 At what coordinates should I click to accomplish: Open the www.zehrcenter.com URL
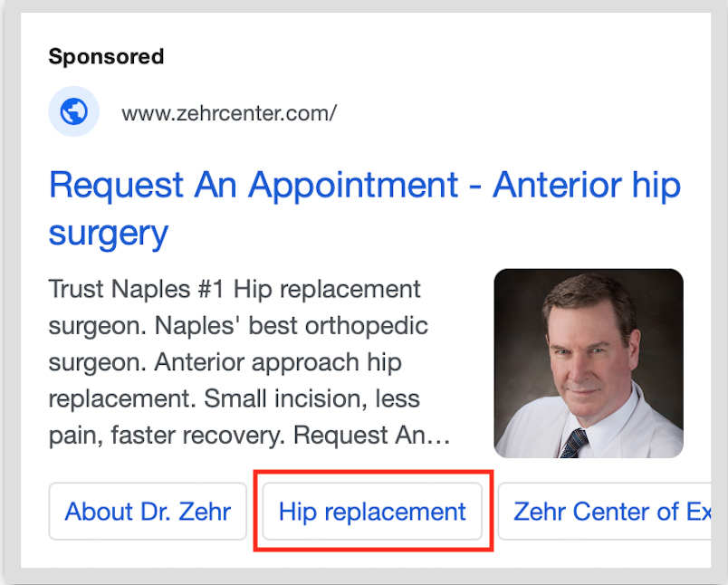tap(229, 113)
